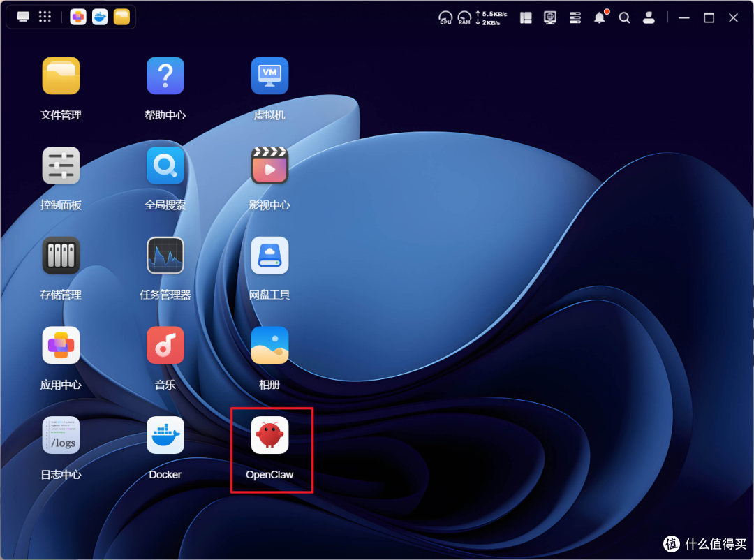Launch the 影视中心 video center
Screen dimensions: 754x560
[x=269, y=165]
